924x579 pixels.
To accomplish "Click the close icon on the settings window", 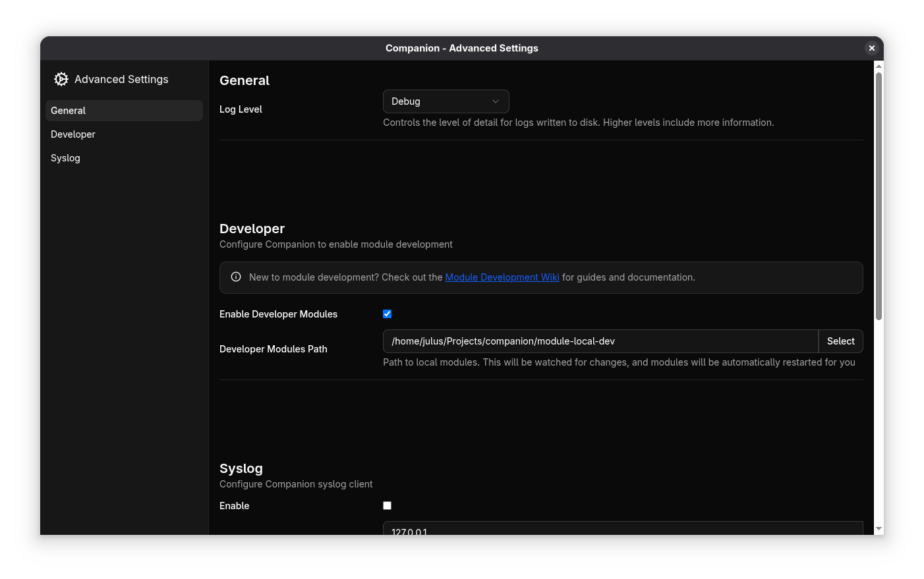I will click(x=871, y=47).
